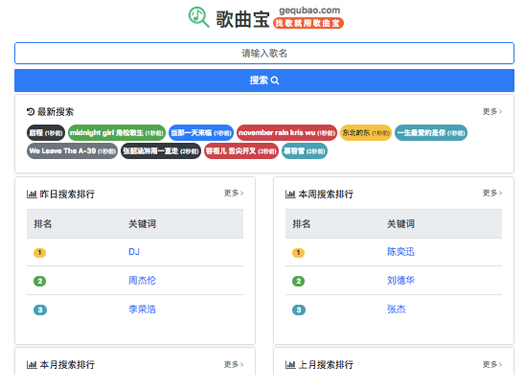Select the green midnight girl recent search tag
The width and height of the screenshot is (523, 375).
pos(117,133)
